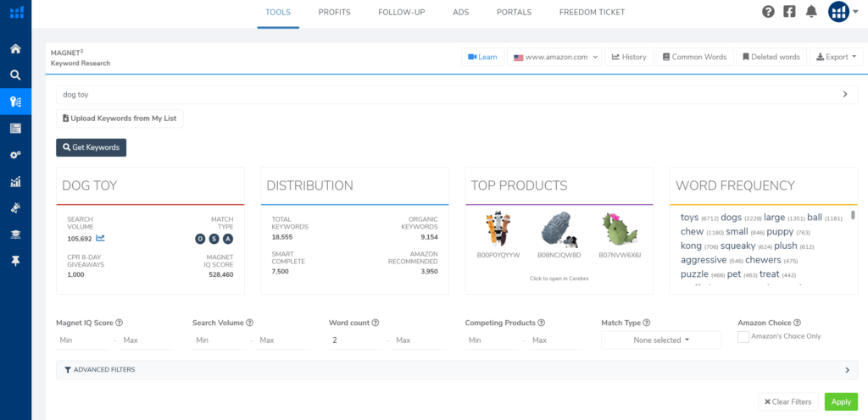Open the www.amazon.com marketplace dropdown
This screenshot has width=868, height=420.
[554, 57]
